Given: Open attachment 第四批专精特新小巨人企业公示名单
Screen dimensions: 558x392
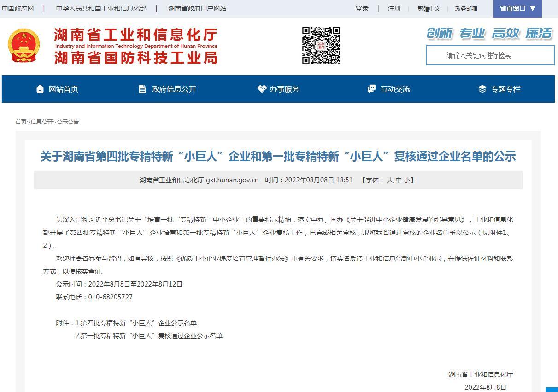Looking at the screenshot, I should tap(138, 323).
